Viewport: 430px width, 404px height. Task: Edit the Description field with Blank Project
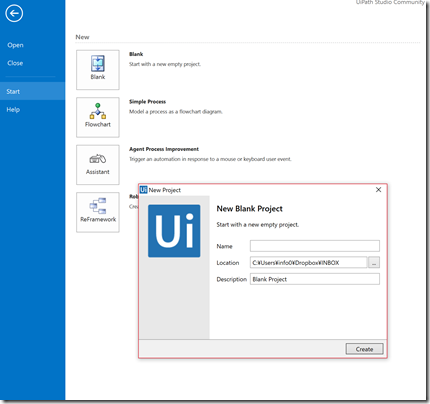[x=315, y=279]
